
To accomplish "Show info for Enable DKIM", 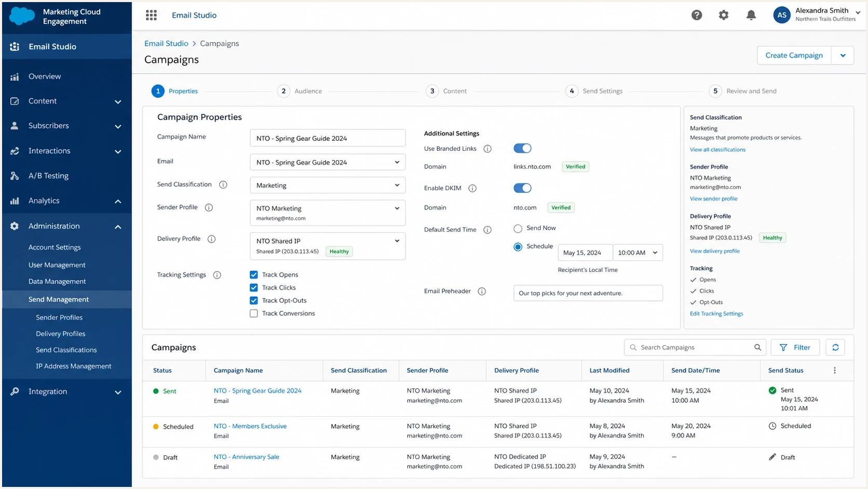I will tap(472, 188).
